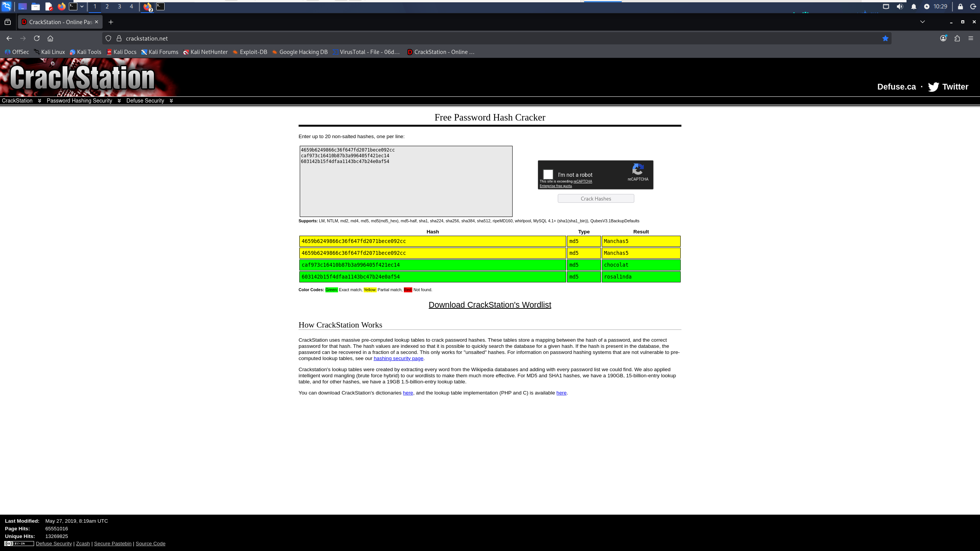View site security padlock information
The height and width of the screenshot is (551, 980).
pos(119,38)
